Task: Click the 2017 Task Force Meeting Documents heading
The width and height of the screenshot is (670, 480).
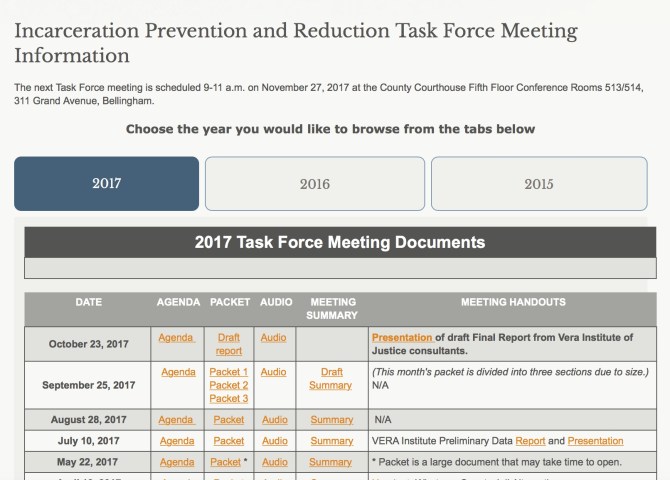Action: point(340,242)
